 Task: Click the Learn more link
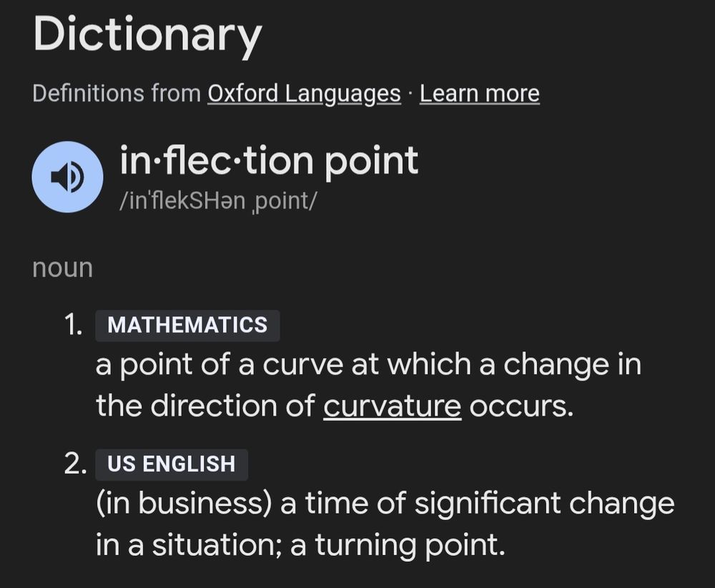pyautogui.click(x=480, y=93)
